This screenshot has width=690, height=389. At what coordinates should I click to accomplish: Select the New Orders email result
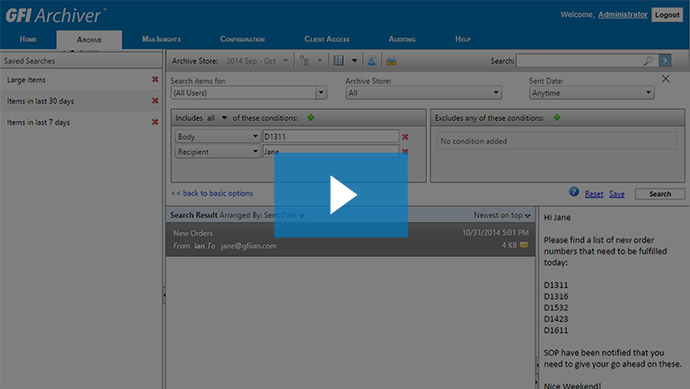(x=351, y=239)
